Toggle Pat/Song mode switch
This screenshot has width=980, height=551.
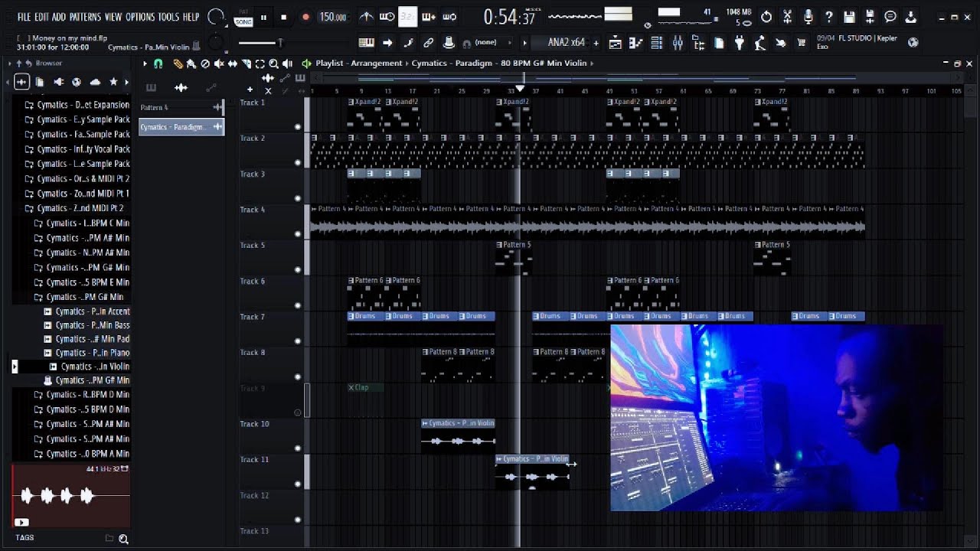[243, 18]
